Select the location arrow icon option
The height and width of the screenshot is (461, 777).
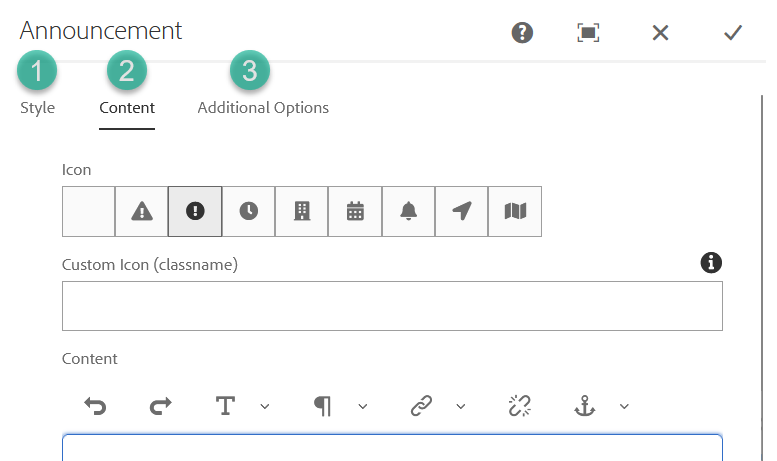click(461, 211)
